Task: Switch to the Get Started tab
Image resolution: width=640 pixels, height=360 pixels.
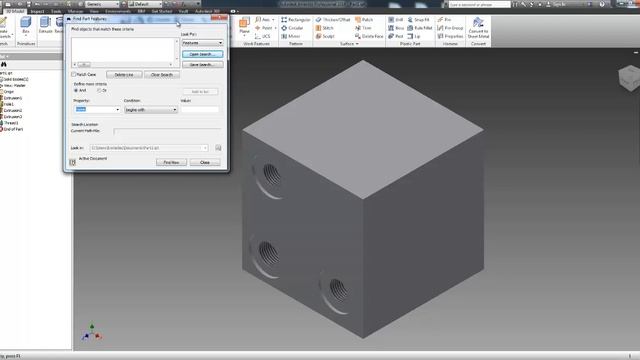Action: (x=162, y=11)
